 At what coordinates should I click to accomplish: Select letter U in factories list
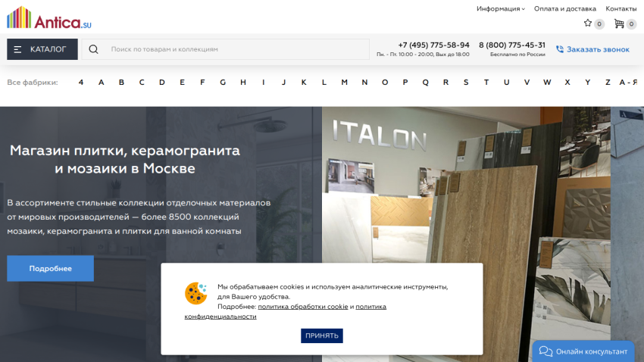point(506,83)
